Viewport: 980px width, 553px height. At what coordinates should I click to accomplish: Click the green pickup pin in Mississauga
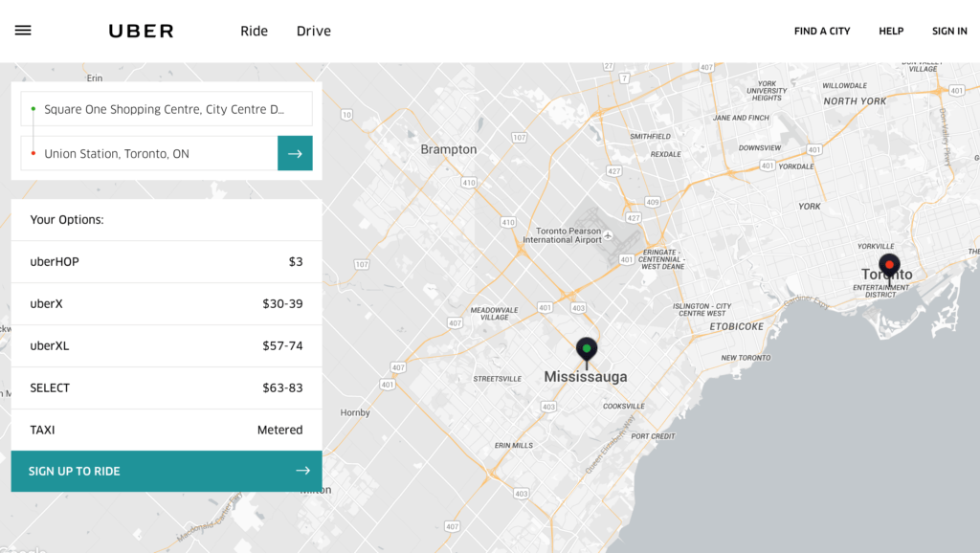coord(587,350)
